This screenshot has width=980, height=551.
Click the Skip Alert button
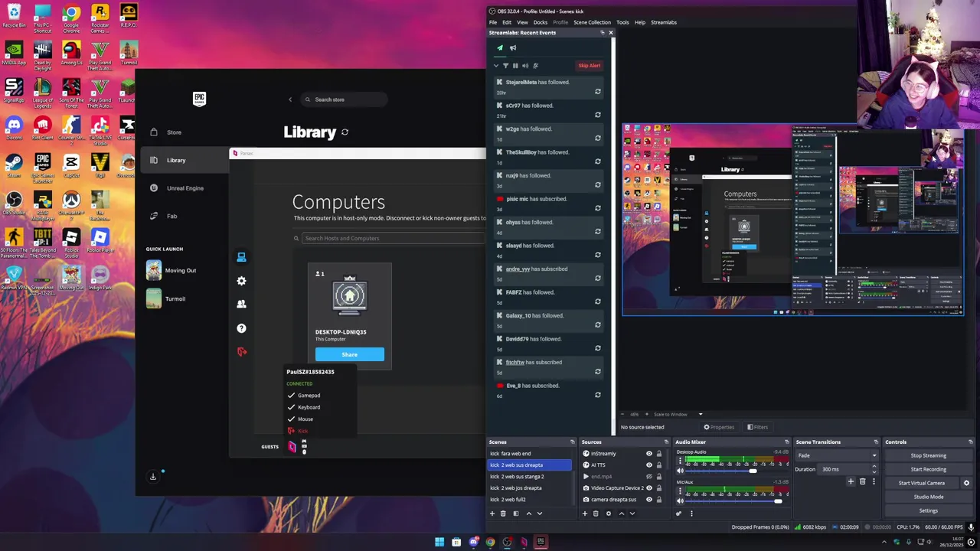[590, 66]
